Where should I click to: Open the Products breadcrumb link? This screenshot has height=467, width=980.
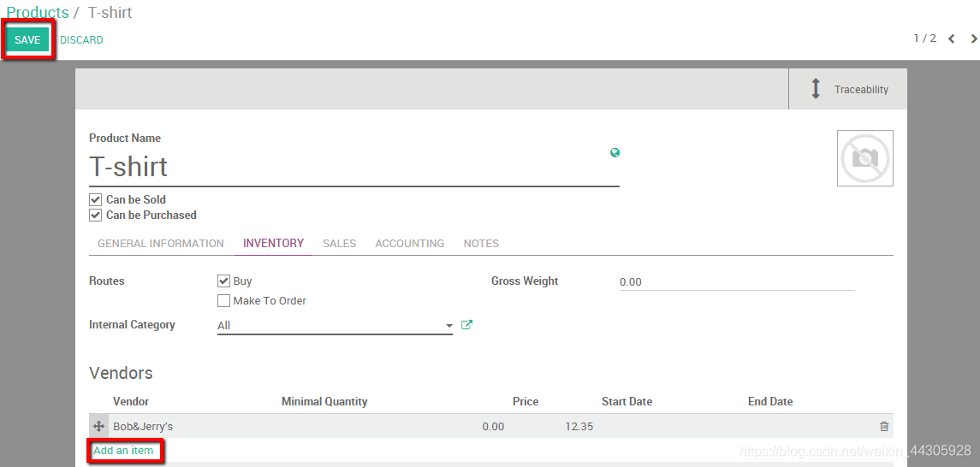click(x=38, y=13)
